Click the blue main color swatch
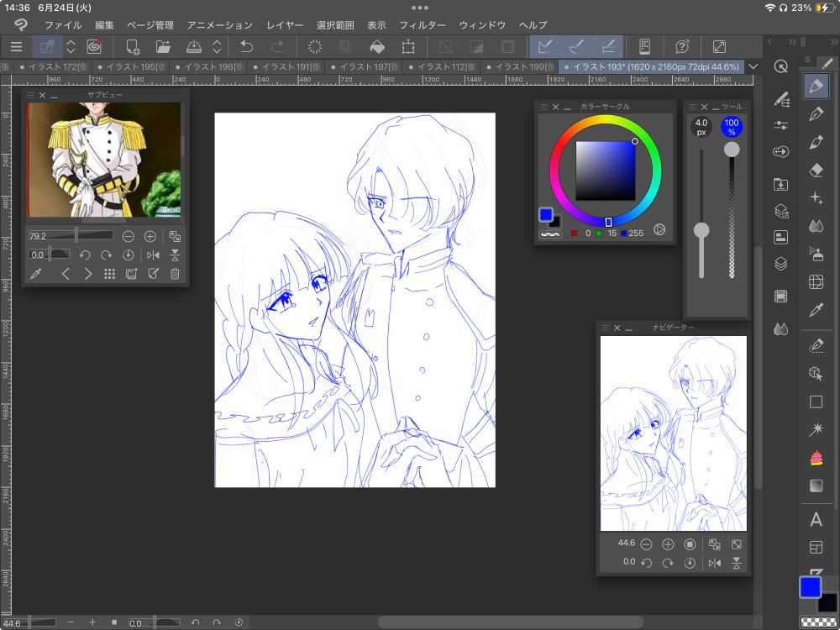Screen dimensions: 840x630 (x=809, y=587)
